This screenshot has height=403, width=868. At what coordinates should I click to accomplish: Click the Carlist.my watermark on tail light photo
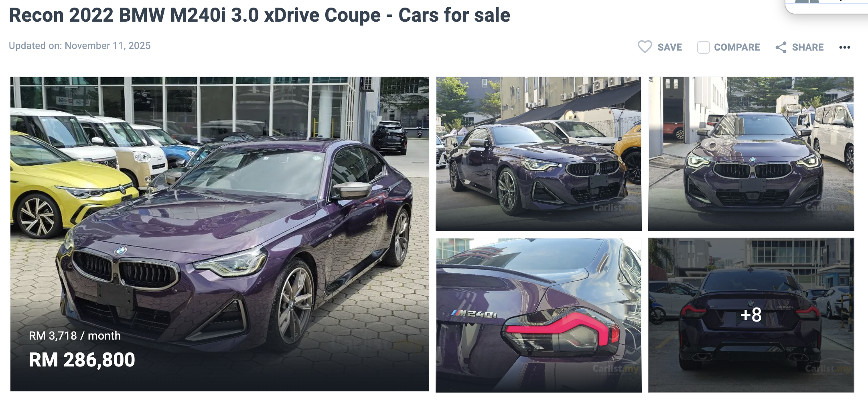[616, 368]
